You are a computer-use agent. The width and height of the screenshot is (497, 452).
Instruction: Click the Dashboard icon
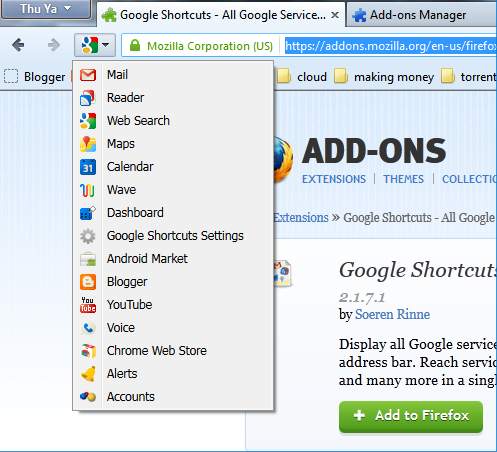pyautogui.click(x=88, y=213)
